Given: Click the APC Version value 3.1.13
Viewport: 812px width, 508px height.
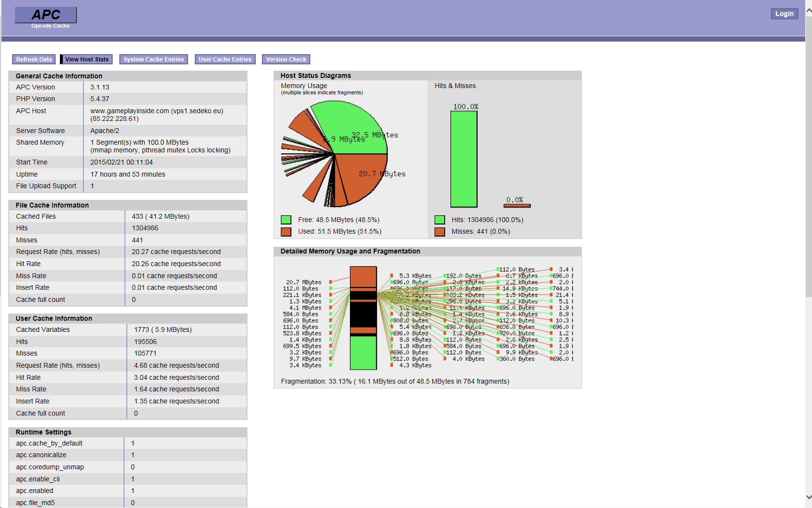Looking at the screenshot, I should (100, 87).
